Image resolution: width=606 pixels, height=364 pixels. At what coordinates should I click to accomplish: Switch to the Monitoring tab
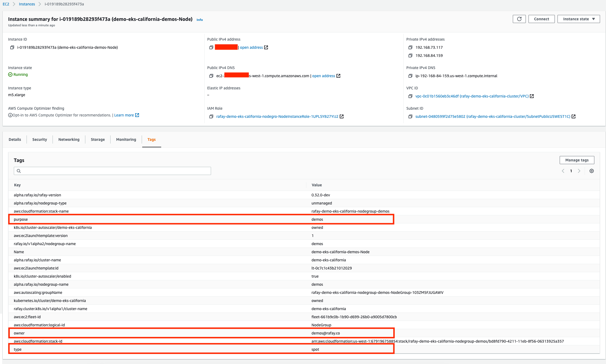tap(126, 139)
